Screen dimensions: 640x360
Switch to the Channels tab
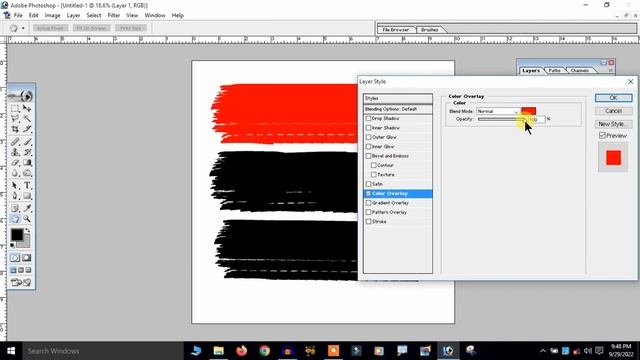coord(579,71)
